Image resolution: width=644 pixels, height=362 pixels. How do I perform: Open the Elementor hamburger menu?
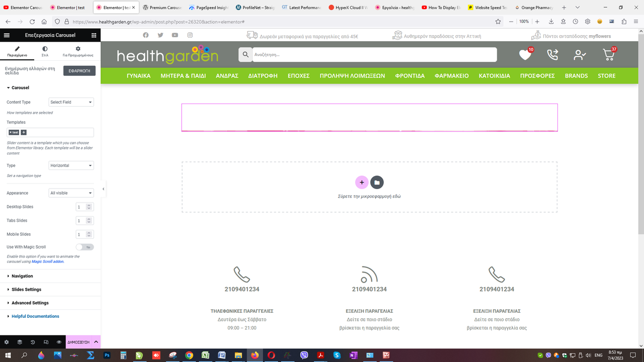(x=7, y=35)
